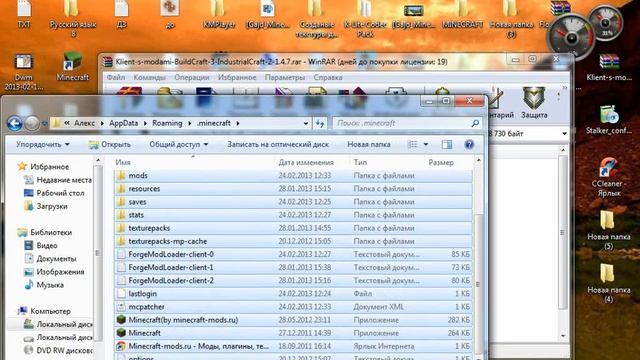
Task: Change view with the view mode icon
Action: (x=413, y=144)
